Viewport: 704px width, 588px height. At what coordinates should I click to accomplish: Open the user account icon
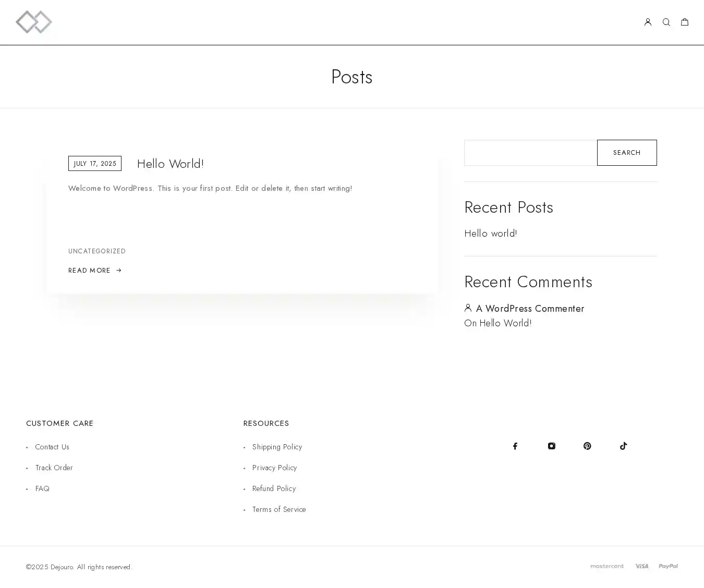click(648, 22)
